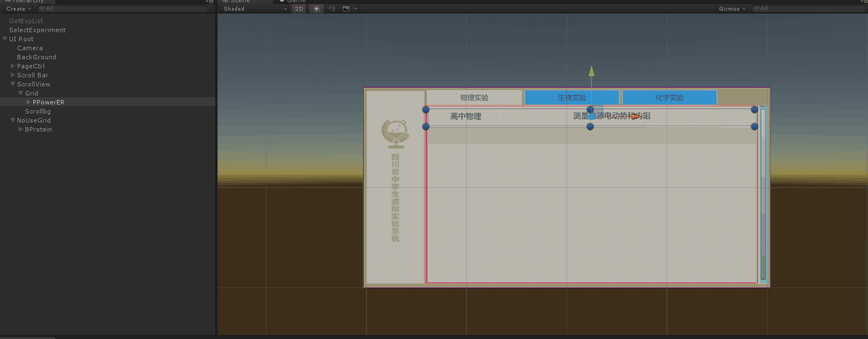This screenshot has width=868, height=339.
Task: Switch to the Game tab
Action: pyautogui.click(x=293, y=2)
